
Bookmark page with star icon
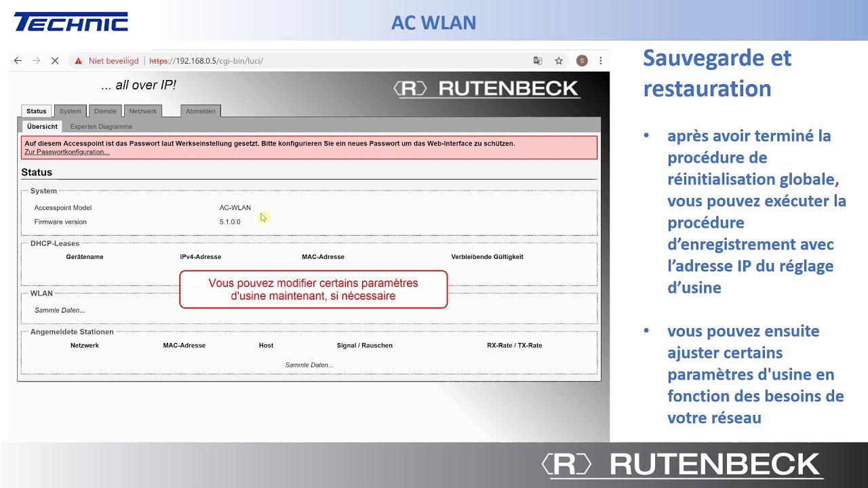tap(559, 60)
